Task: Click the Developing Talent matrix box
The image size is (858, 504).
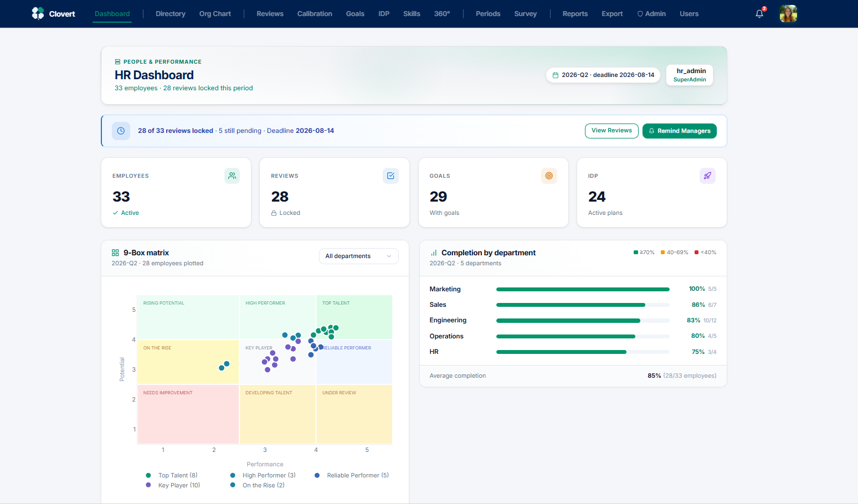Action: pyautogui.click(x=278, y=414)
